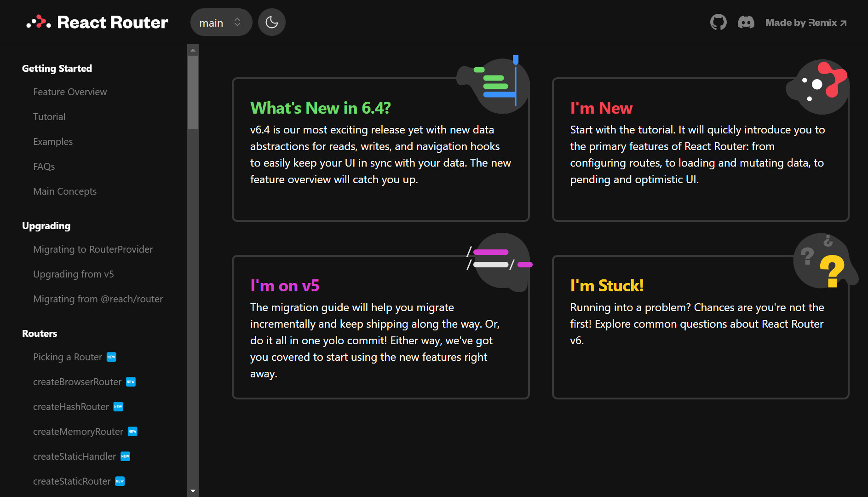Viewport: 868px width, 497px height.
Task: Click the React Router logo
Action: click(x=97, y=22)
